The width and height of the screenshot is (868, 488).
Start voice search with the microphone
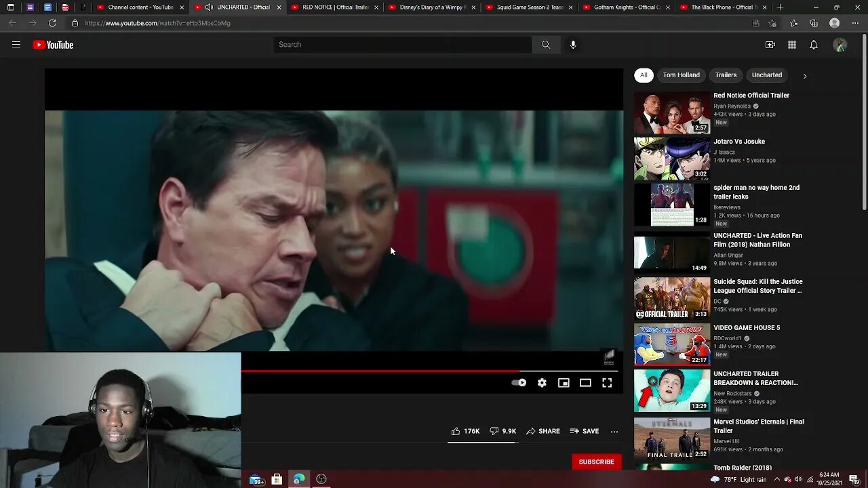coord(573,45)
